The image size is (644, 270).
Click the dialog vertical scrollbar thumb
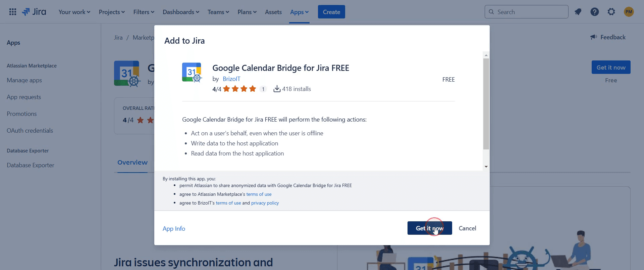click(x=486, y=103)
